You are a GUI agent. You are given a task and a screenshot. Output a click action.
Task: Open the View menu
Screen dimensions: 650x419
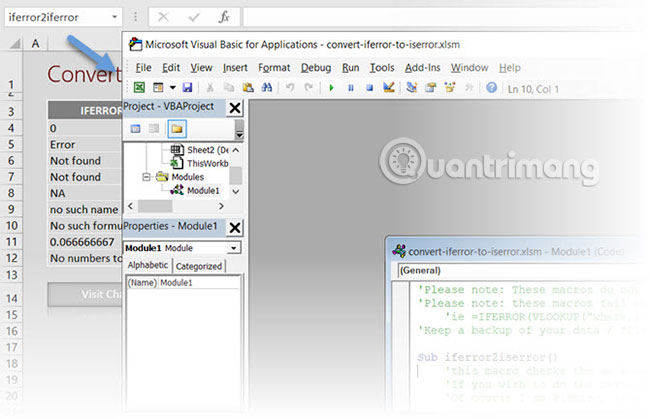coord(201,68)
